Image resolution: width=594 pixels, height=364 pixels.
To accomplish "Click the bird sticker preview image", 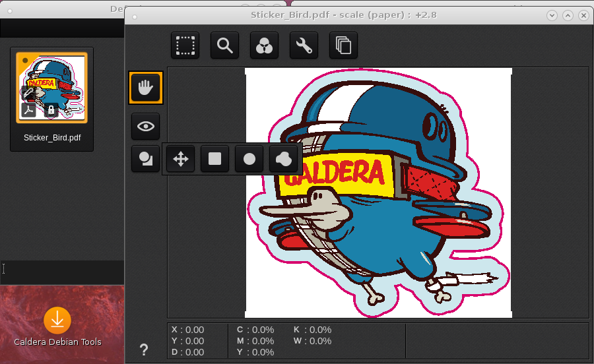I will [378, 193].
